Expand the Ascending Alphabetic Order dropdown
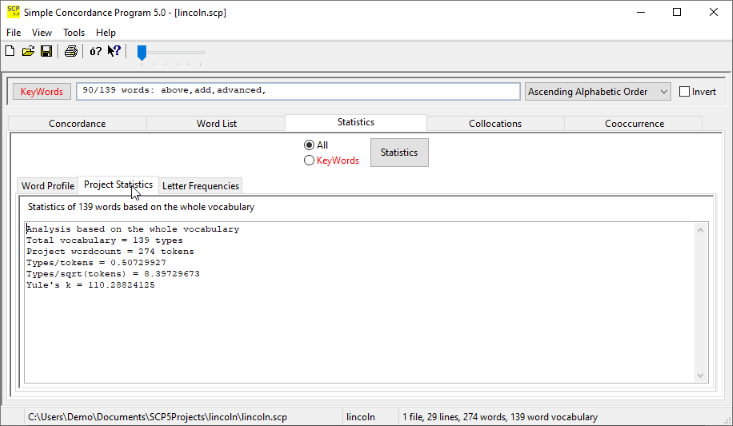Viewport: 733px width, 426px height. click(598, 92)
